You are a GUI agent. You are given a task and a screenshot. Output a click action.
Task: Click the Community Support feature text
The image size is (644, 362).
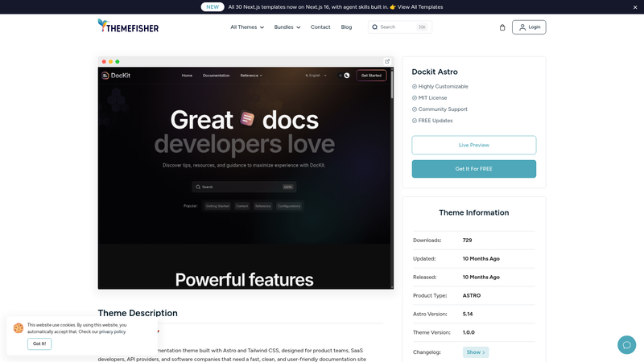coord(443,109)
